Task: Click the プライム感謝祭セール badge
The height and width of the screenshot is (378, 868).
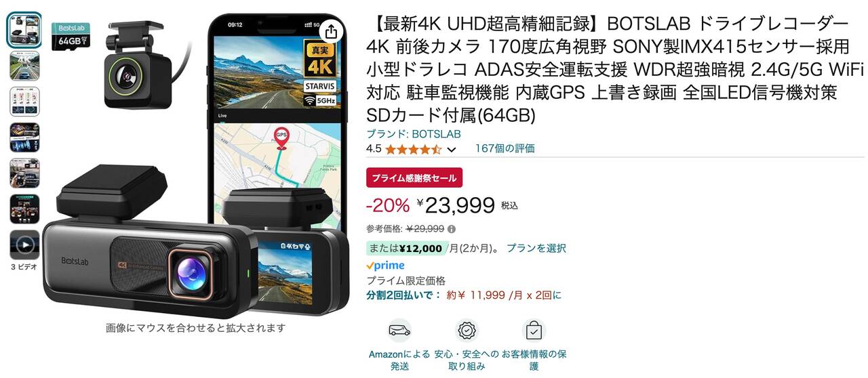Action: click(x=414, y=177)
